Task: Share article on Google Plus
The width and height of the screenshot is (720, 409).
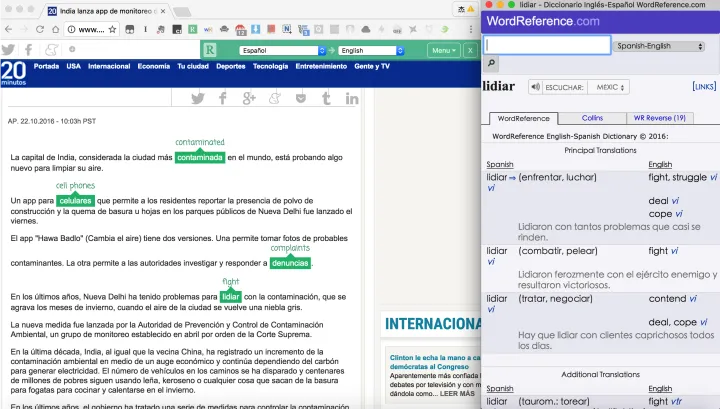Action: pos(249,98)
